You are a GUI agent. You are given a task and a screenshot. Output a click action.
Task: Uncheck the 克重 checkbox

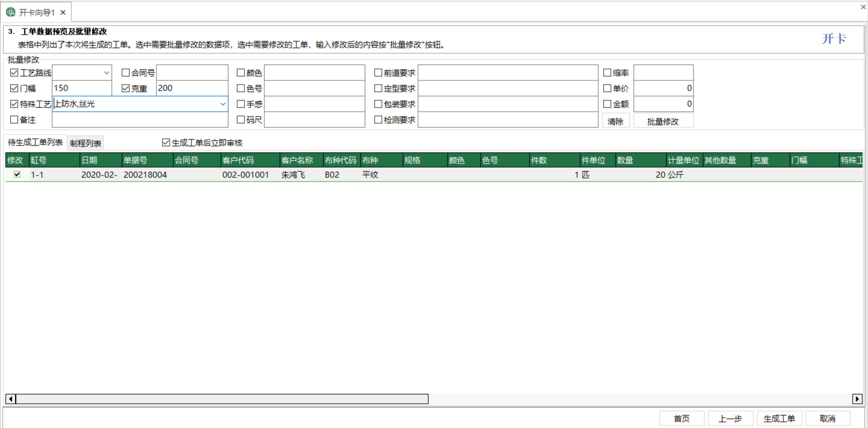click(x=126, y=88)
